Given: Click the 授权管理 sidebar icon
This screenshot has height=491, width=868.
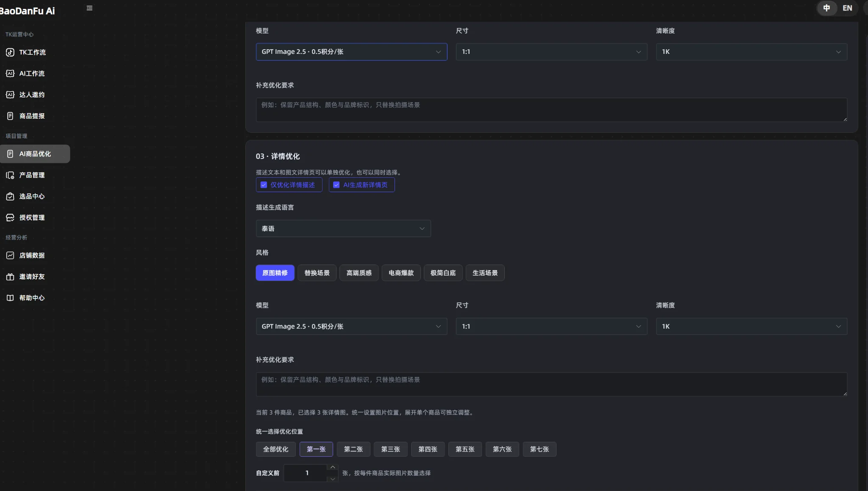Looking at the screenshot, I should tap(10, 218).
